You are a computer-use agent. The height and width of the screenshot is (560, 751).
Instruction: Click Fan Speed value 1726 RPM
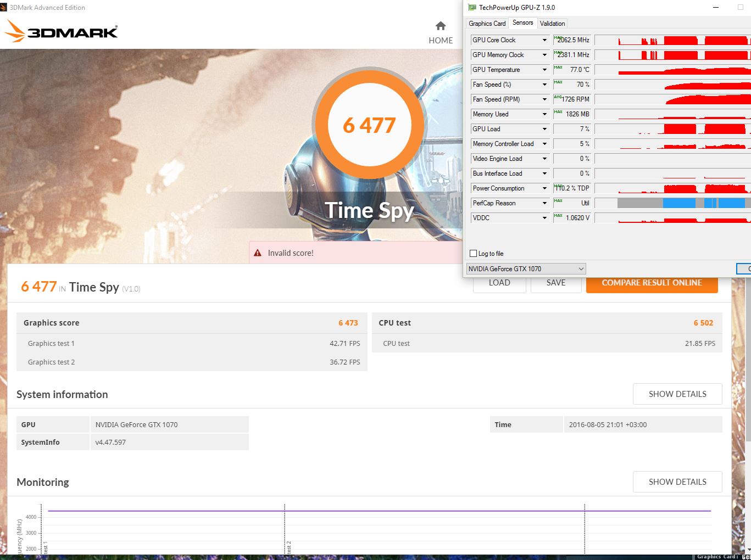[572, 99]
